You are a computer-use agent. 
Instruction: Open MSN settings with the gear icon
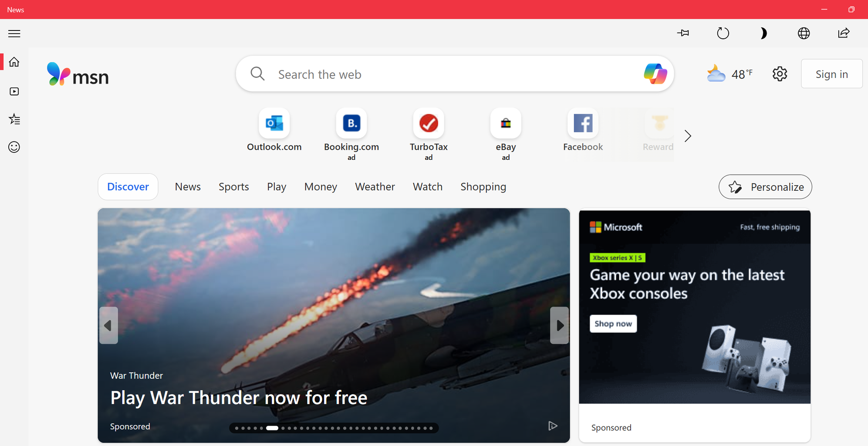pos(779,74)
